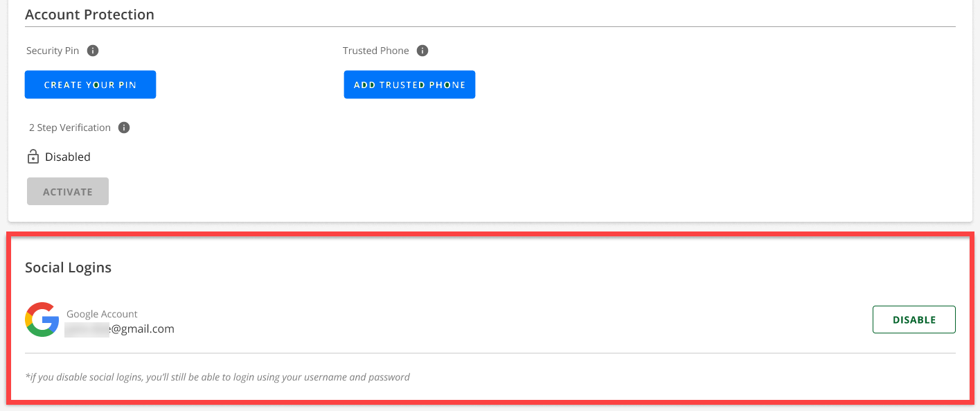Click CREATE YOUR PIN

(x=90, y=84)
